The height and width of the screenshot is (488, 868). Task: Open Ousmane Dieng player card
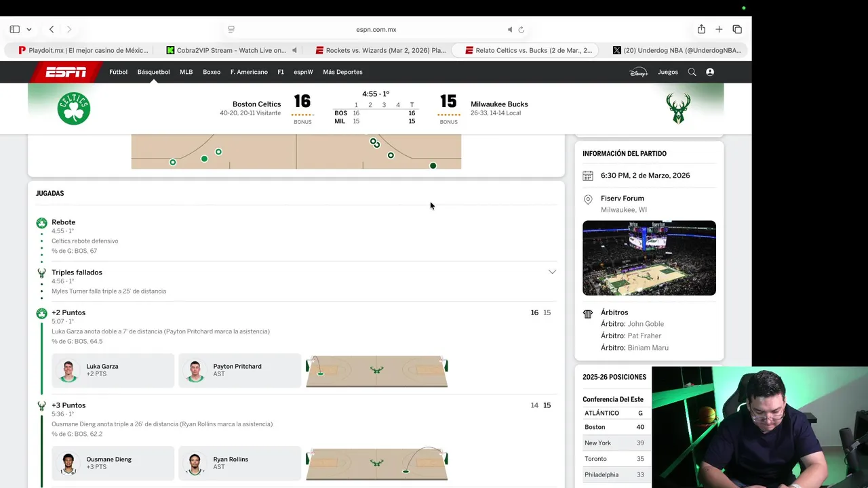point(113,464)
